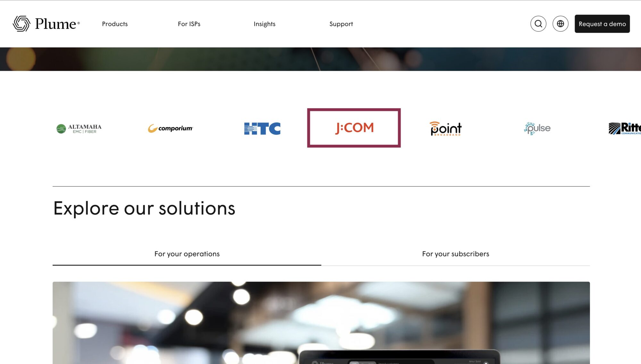The width and height of the screenshot is (641, 364).
Task: Open the search magnifier icon
Action: pos(538,24)
